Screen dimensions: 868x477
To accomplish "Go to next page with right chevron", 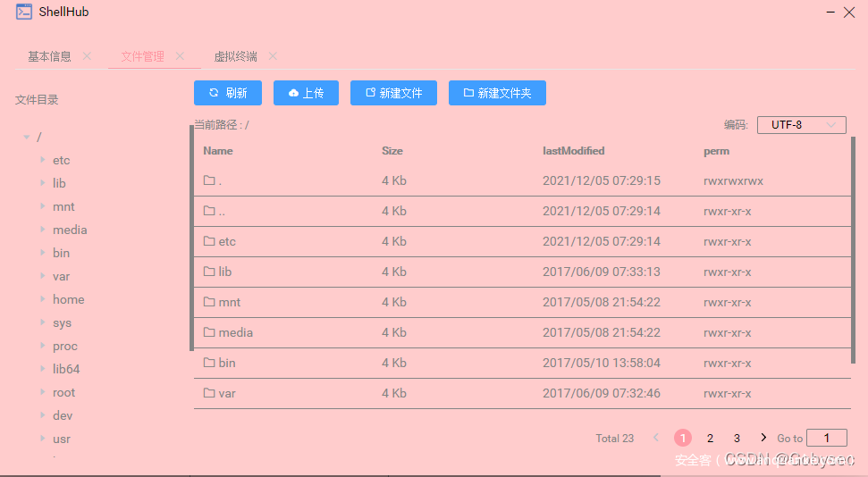I will pyautogui.click(x=763, y=438).
